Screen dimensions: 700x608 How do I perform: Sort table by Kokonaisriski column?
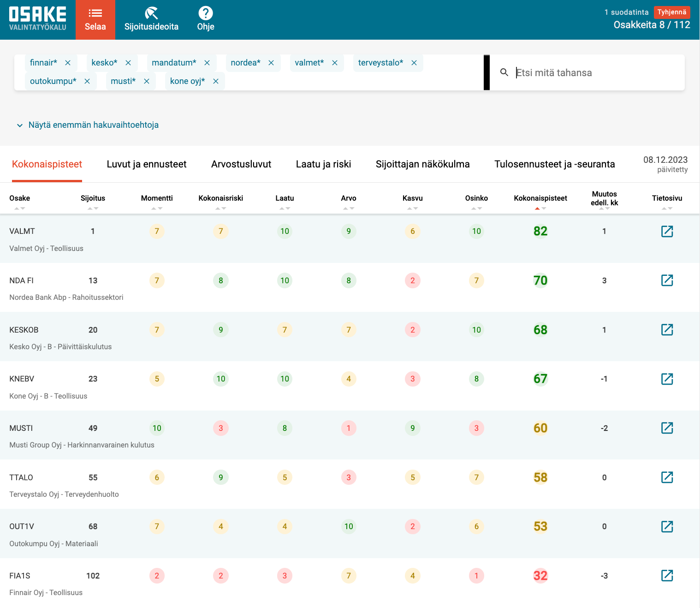pos(221,198)
